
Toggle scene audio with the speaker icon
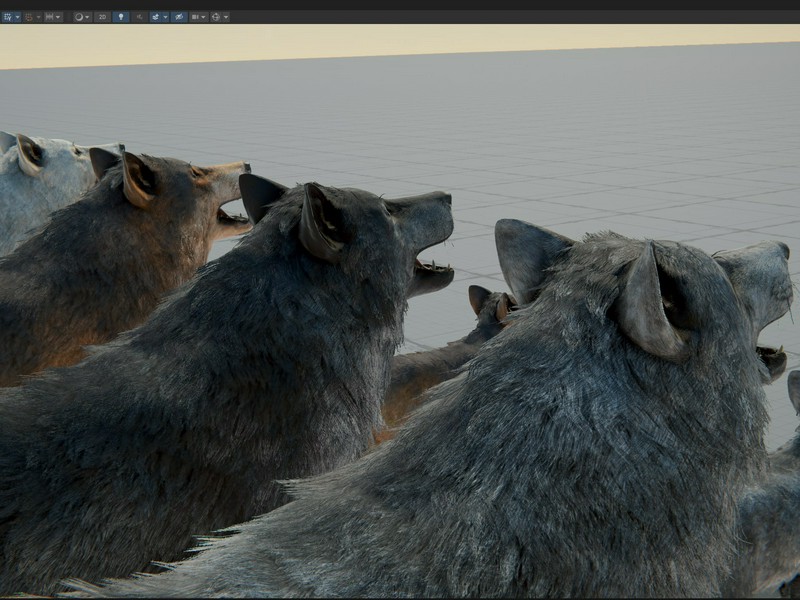(x=139, y=17)
